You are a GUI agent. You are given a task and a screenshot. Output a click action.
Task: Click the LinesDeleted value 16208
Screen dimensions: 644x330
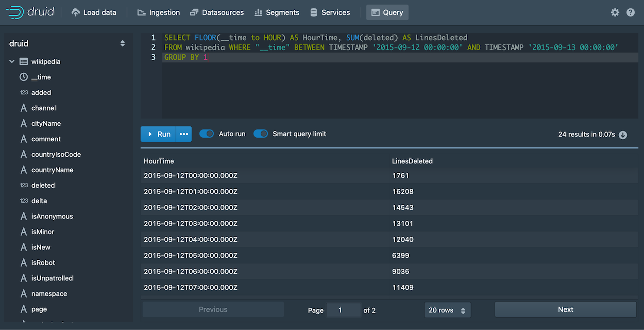click(403, 191)
